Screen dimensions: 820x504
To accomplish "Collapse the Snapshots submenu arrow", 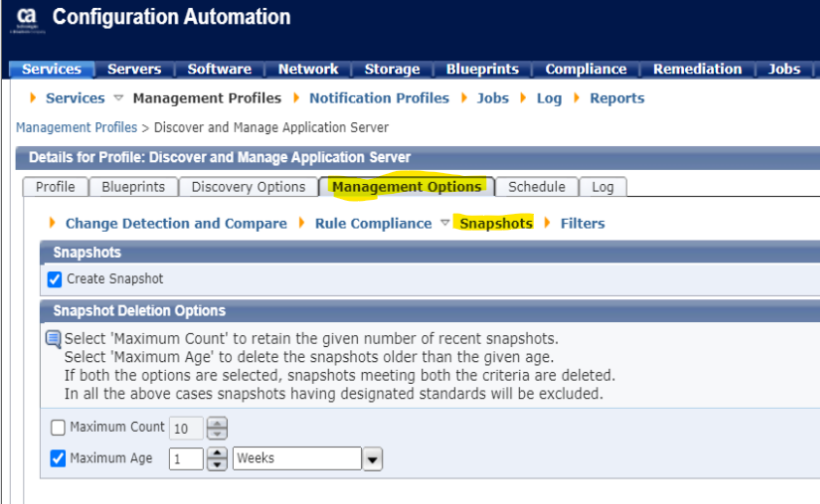I will tap(445, 224).
